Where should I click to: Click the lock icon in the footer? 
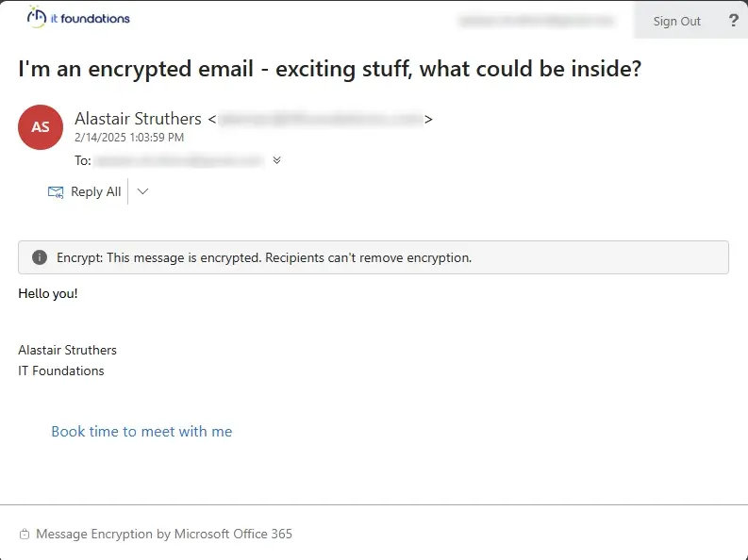pos(25,535)
